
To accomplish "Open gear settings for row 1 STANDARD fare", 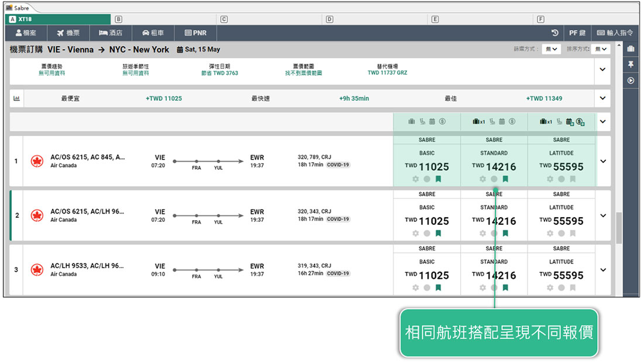I will point(482,179).
